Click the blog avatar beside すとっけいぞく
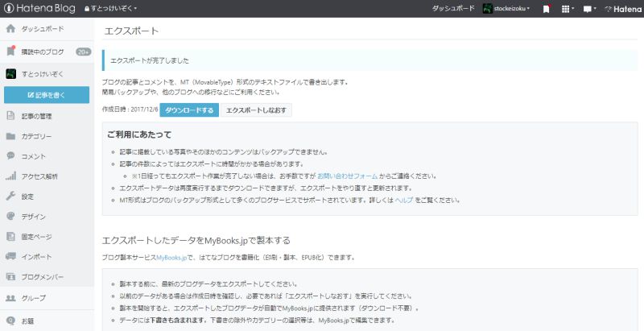The height and width of the screenshot is (331, 644). (10, 74)
